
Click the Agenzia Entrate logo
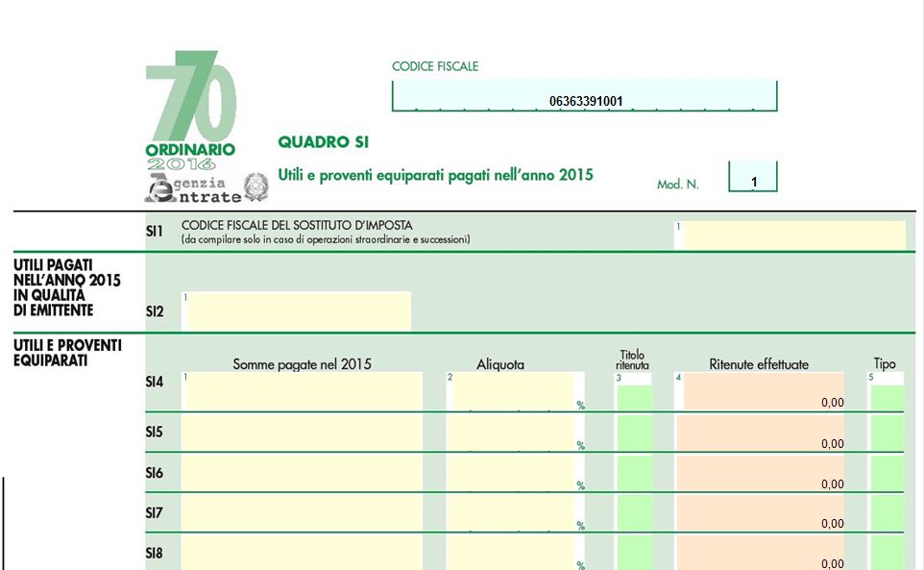tap(193, 188)
